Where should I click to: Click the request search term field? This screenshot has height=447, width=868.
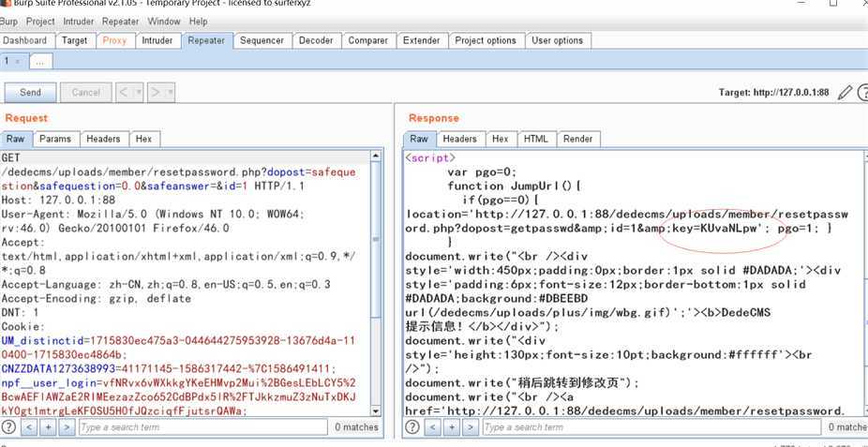tap(202, 427)
